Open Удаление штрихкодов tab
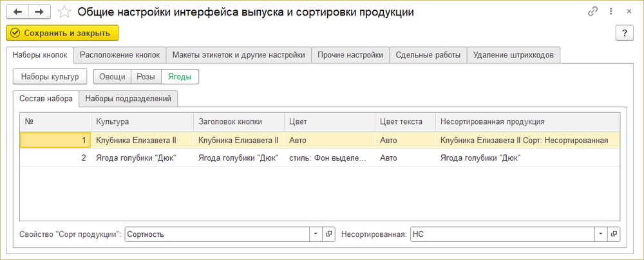The image size is (644, 260). click(x=514, y=55)
